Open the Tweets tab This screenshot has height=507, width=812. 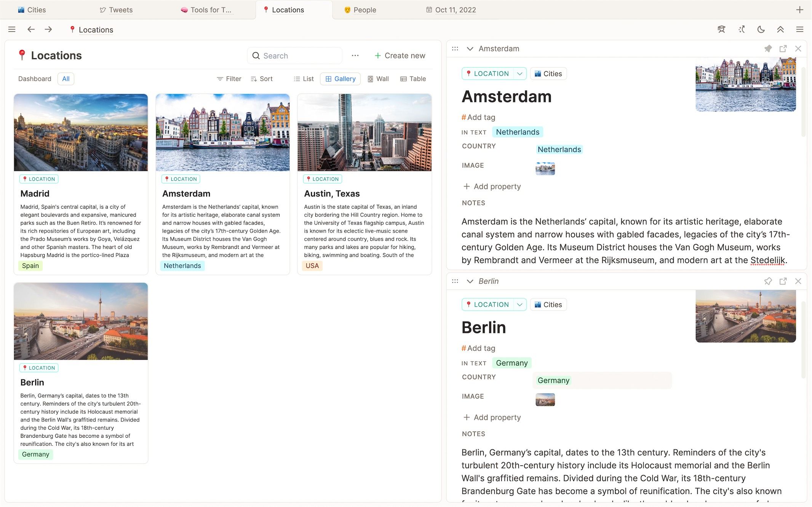[116, 10]
